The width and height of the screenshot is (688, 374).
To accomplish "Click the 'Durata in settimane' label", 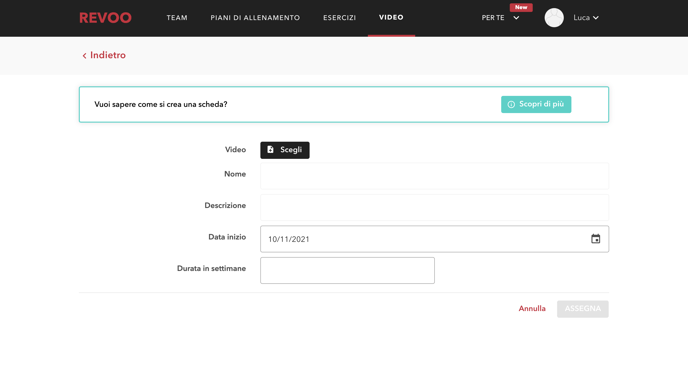I will coord(211,268).
